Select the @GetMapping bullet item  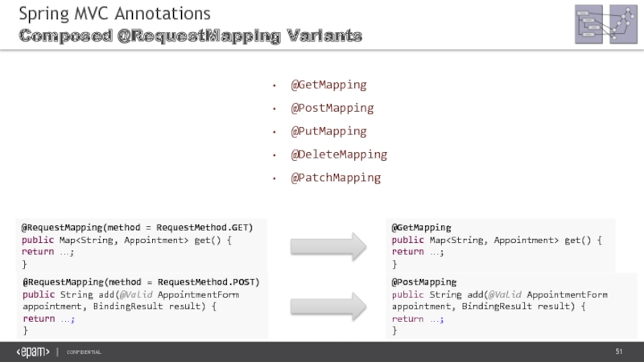[328, 84]
